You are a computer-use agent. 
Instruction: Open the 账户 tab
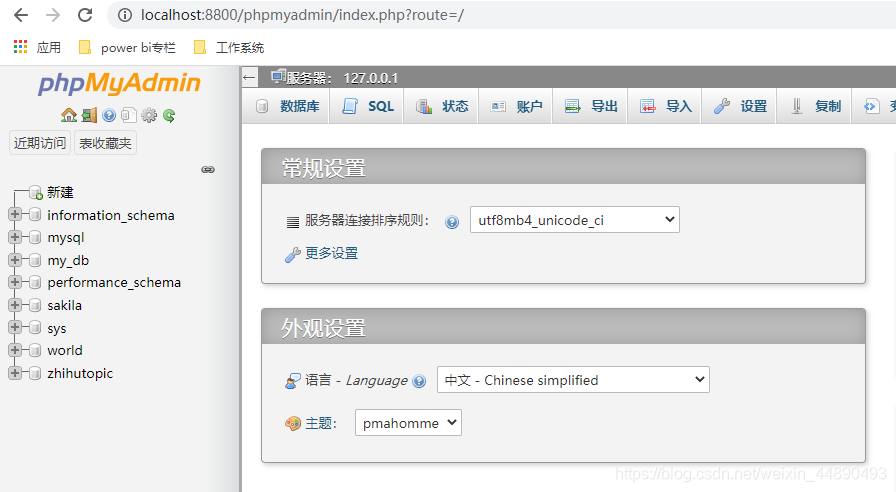[515, 106]
